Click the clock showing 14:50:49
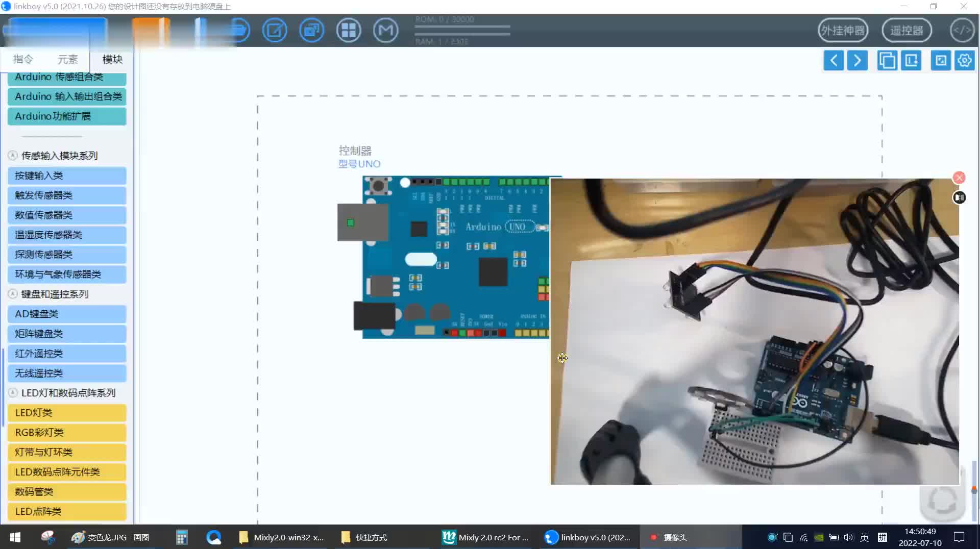Image resolution: width=980 pixels, height=549 pixels. (x=920, y=531)
